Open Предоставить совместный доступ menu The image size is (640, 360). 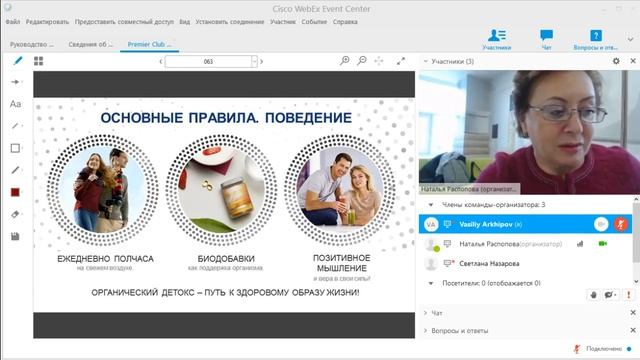(x=124, y=22)
